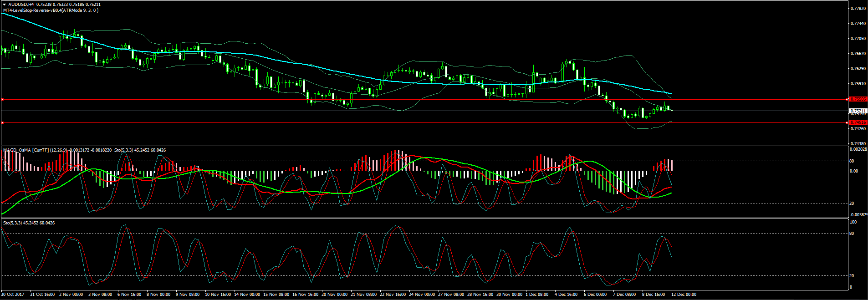Viewport: 868px width, 300px height.
Task: Click the 30 Oct 2017 date label
Action: 13,295
